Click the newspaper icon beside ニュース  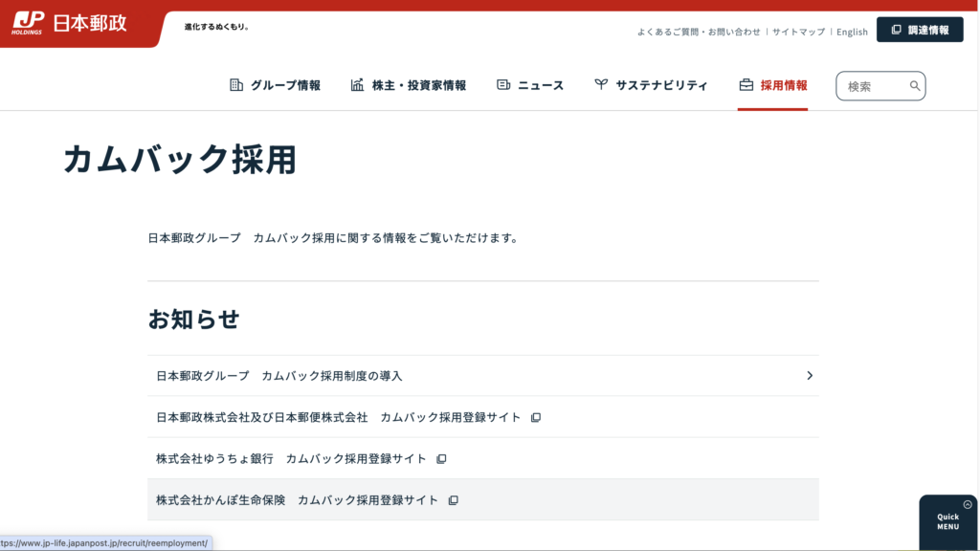click(503, 84)
